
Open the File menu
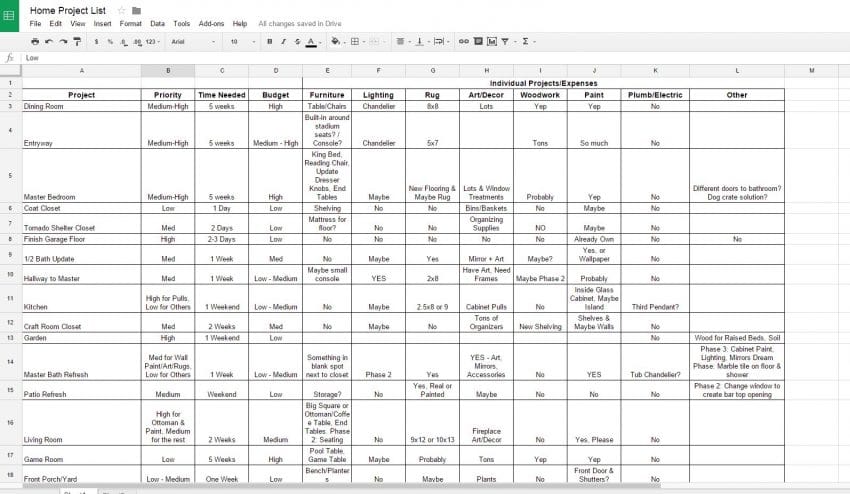(x=35, y=24)
